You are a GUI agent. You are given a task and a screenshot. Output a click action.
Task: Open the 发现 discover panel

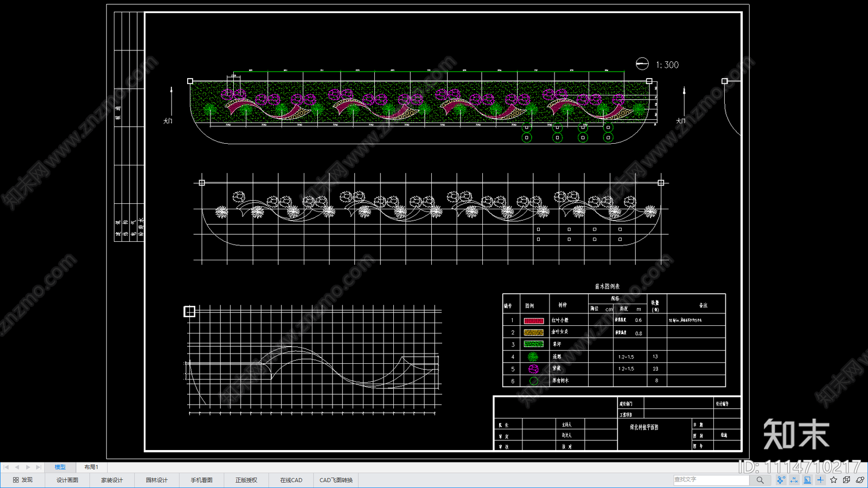(x=23, y=480)
